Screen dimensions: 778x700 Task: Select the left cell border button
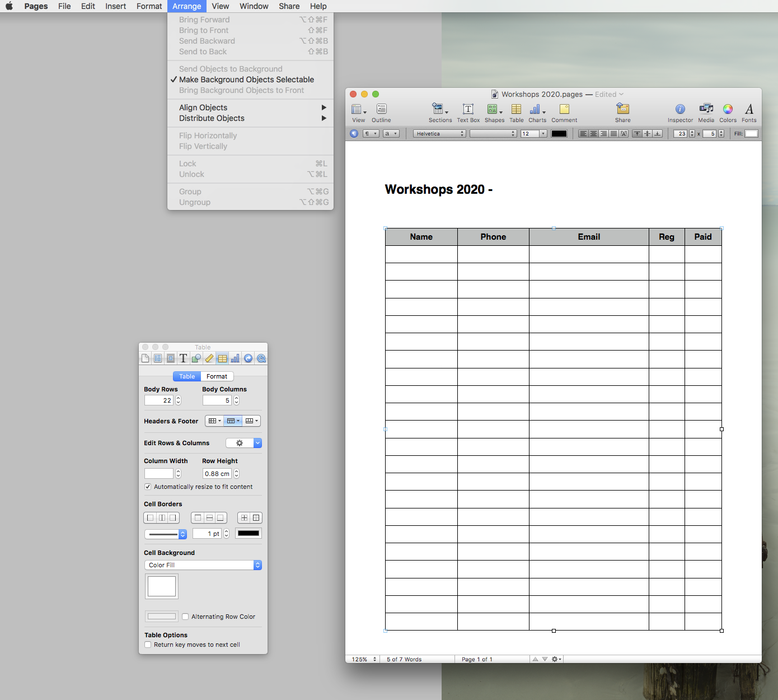click(150, 518)
